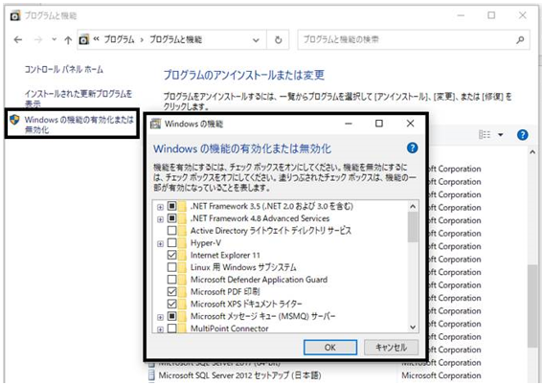The image size is (544, 385).
Task: Click the プログラム breadcrumb item
Action: coord(119,40)
